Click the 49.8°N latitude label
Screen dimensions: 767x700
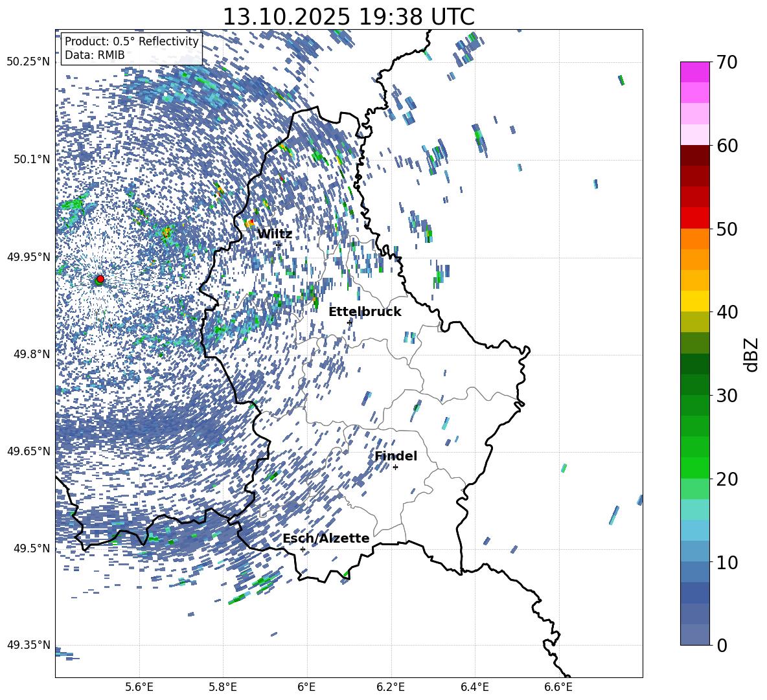pos(31,354)
